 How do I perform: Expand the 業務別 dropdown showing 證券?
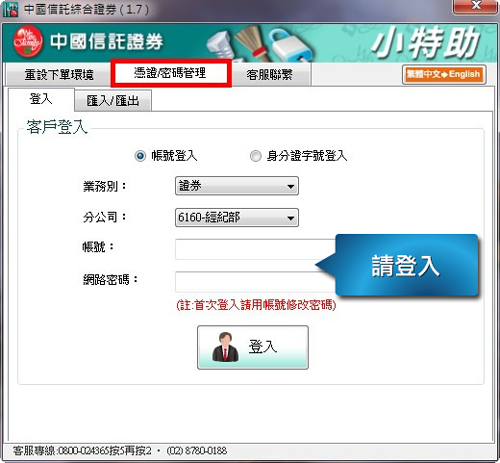[237, 186]
